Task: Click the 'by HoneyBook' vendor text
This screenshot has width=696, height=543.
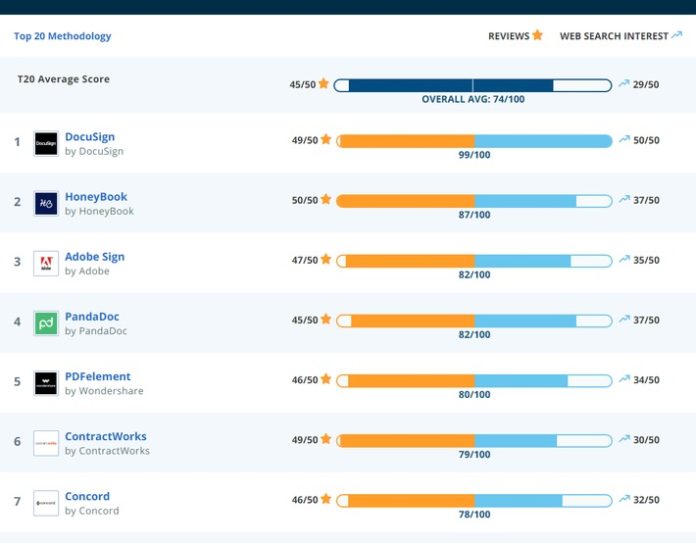Action: (99, 211)
